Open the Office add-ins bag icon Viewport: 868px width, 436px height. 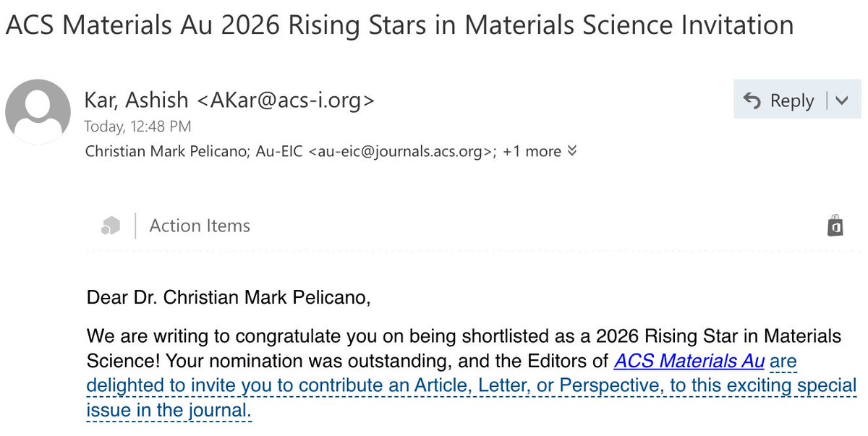pos(835,225)
